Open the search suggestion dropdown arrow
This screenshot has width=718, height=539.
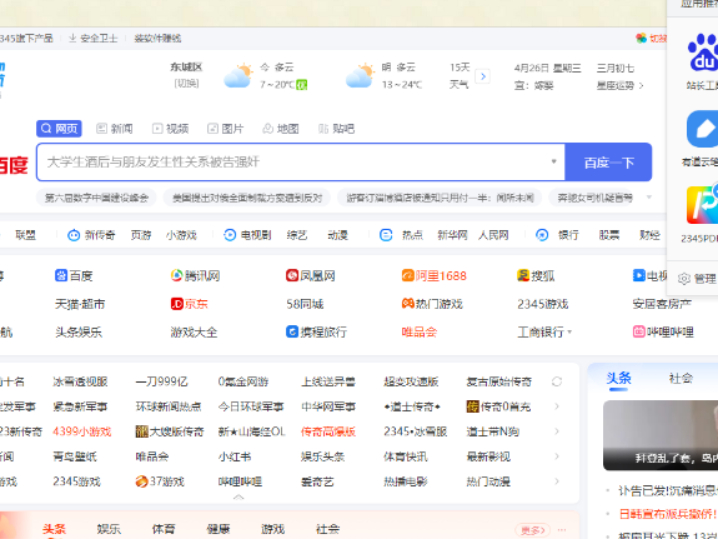(554, 161)
